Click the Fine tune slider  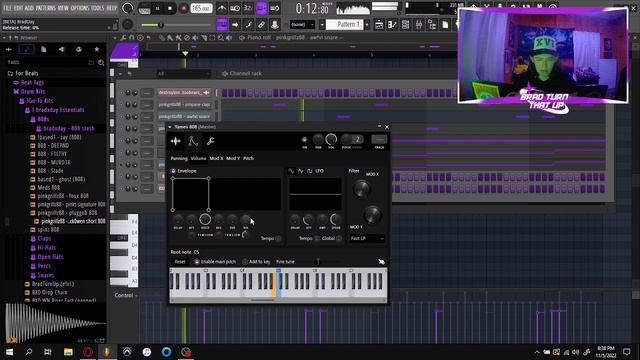pyautogui.click(x=318, y=262)
